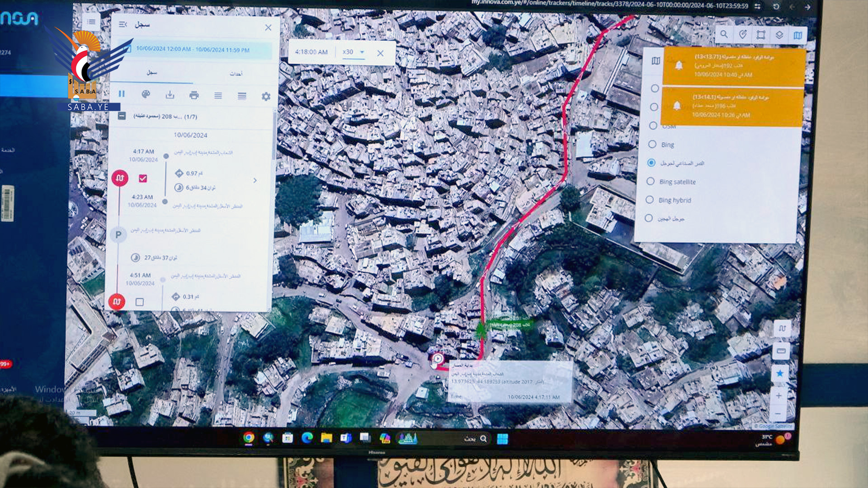Open Microsoft Edge from the taskbar
Screen dimensions: 868x488
click(x=307, y=438)
